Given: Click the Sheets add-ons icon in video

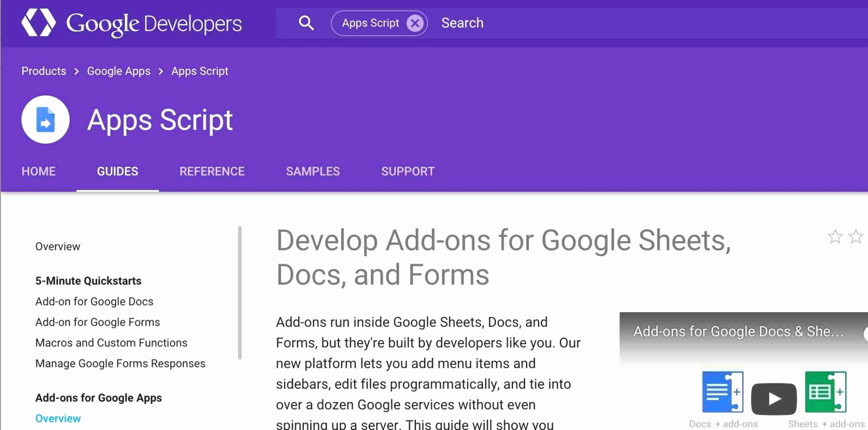Looking at the screenshot, I should click(x=825, y=392).
